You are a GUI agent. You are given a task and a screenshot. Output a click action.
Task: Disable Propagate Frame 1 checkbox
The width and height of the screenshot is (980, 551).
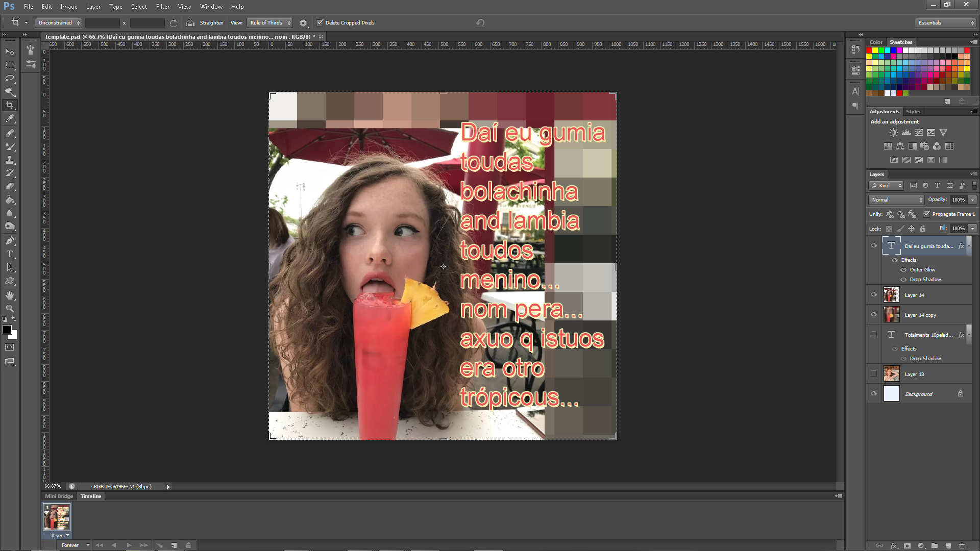(x=927, y=214)
